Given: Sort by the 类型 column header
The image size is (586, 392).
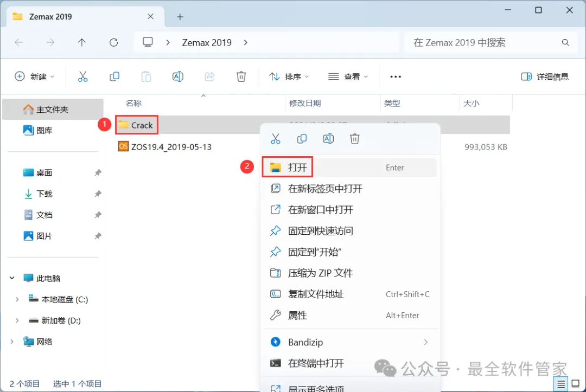Looking at the screenshot, I should click(x=392, y=103).
